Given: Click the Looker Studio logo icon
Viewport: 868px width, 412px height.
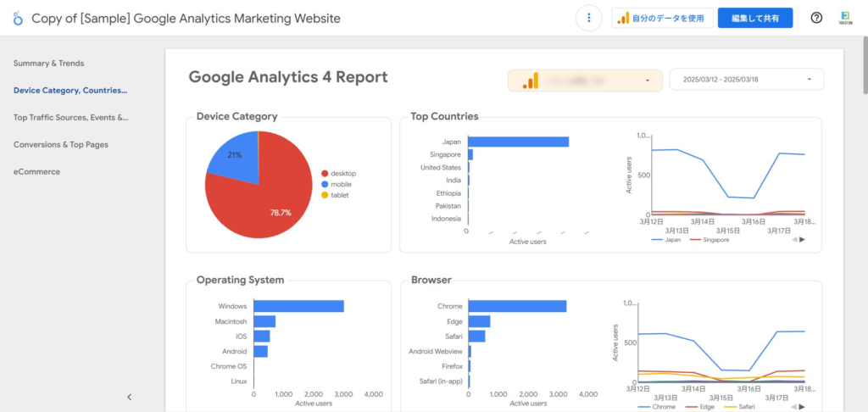Looking at the screenshot, I should 18,18.
